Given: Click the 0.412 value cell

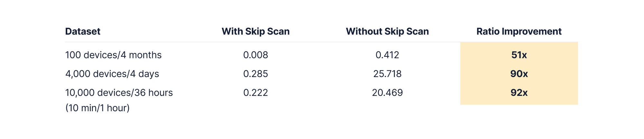Looking at the screenshot, I should point(387,55).
